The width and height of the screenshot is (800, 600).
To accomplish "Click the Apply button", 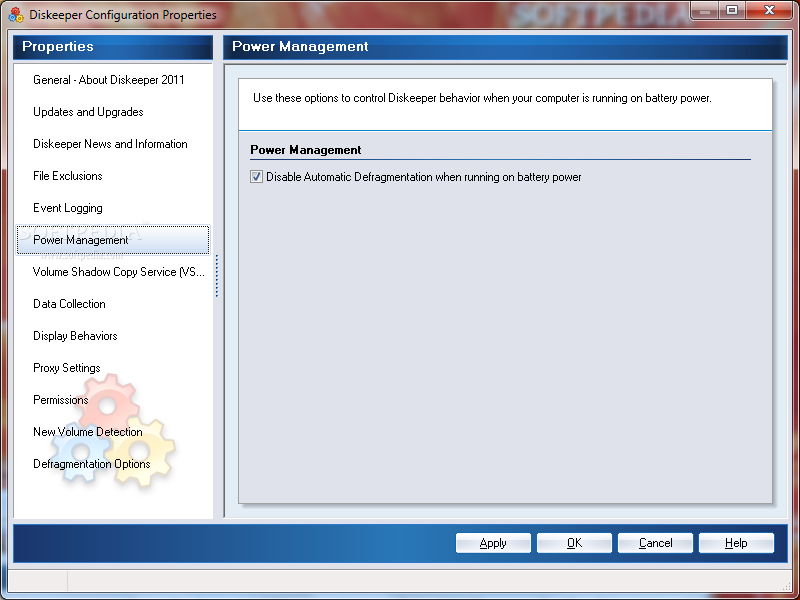I will tap(493, 543).
